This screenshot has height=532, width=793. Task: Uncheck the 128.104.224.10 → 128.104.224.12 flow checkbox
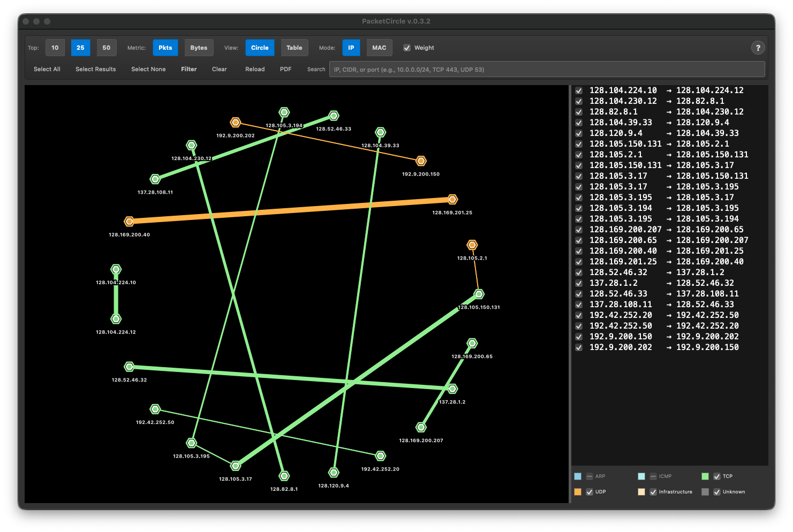[579, 90]
